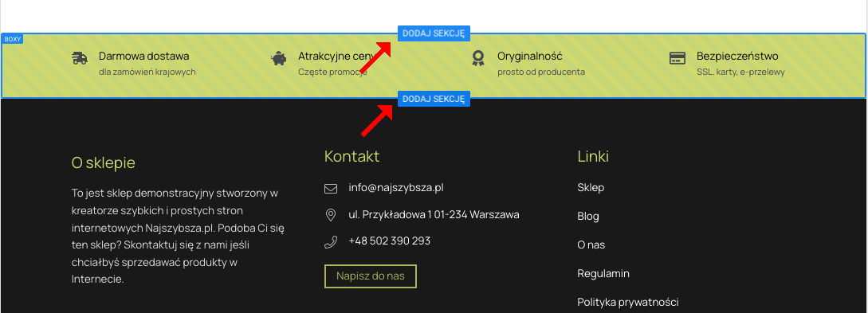Click the credit card icon

point(678,57)
